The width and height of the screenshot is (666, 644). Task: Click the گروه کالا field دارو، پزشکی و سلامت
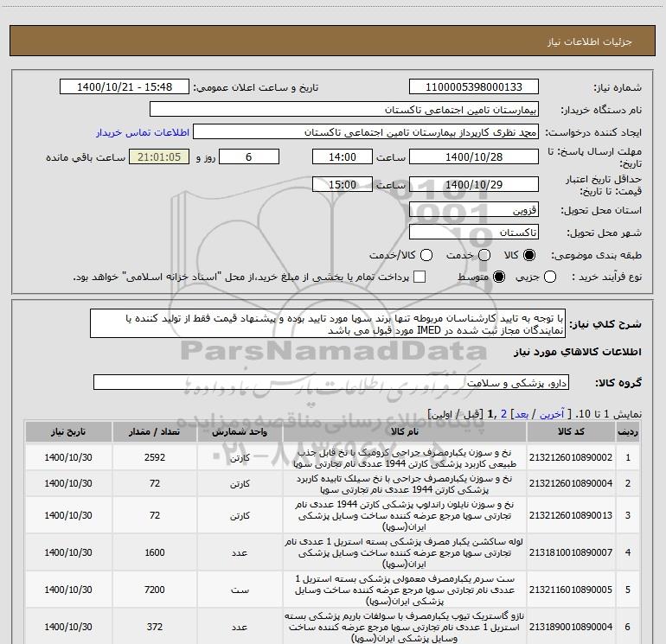tap(331, 382)
